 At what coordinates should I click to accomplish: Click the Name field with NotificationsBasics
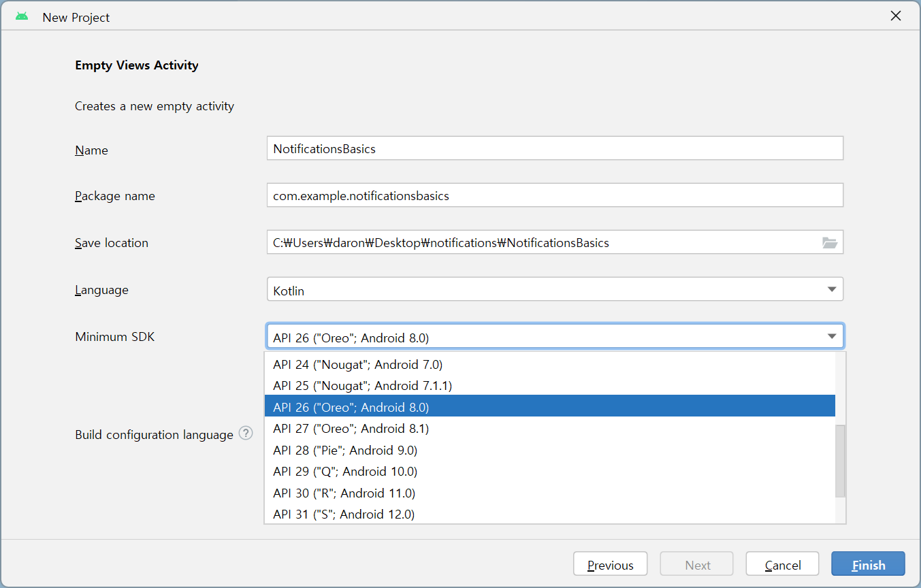point(555,148)
